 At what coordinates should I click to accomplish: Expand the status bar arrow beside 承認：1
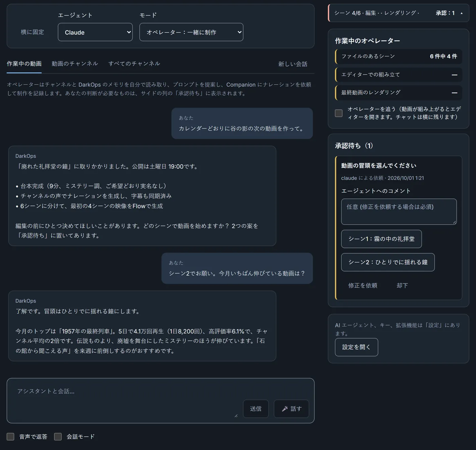pos(461,13)
